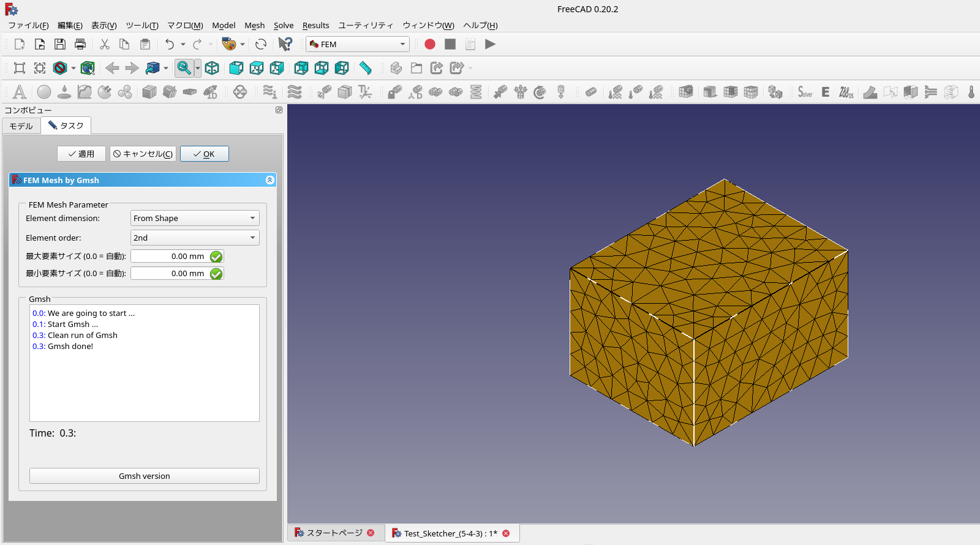980x545 pixels.
Task: Click the Z88 solver icon
Action: (846, 92)
